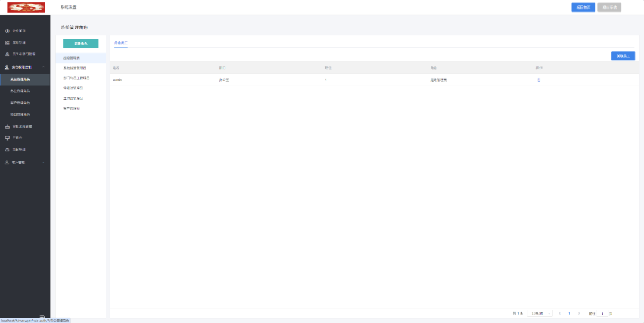The height and width of the screenshot is (323, 644).
Task: Click the 返回首页 button
Action: click(x=583, y=7)
